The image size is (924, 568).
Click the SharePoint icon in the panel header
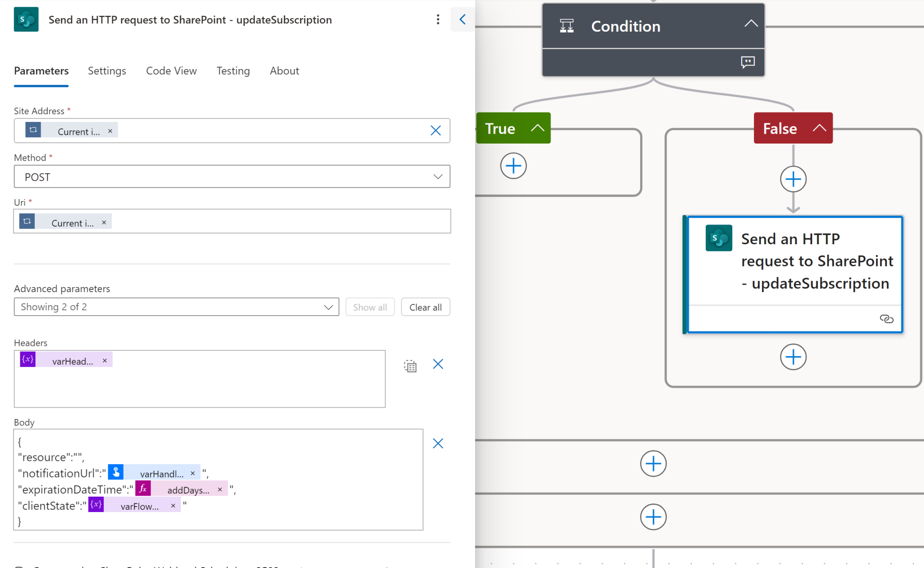[x=26, y=19]
